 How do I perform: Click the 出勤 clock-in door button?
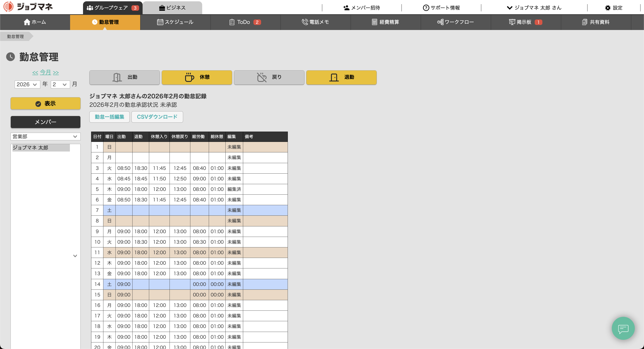[x=124, y=77]
